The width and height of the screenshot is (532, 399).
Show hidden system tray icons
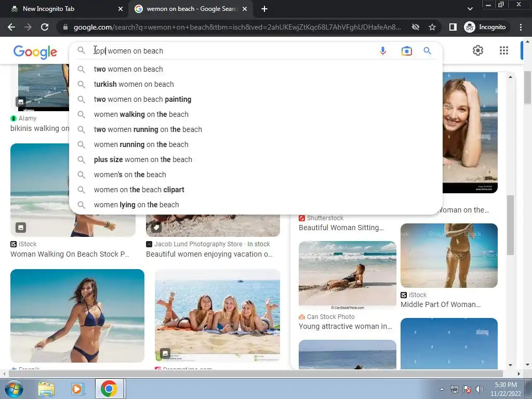(442, 389)
